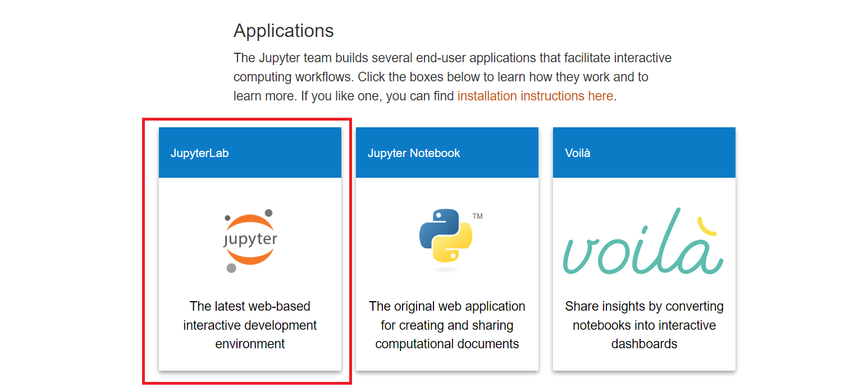
Task: Click the 'The Jupyter team builds' intro paragraph
Action: tap(453, 77)
